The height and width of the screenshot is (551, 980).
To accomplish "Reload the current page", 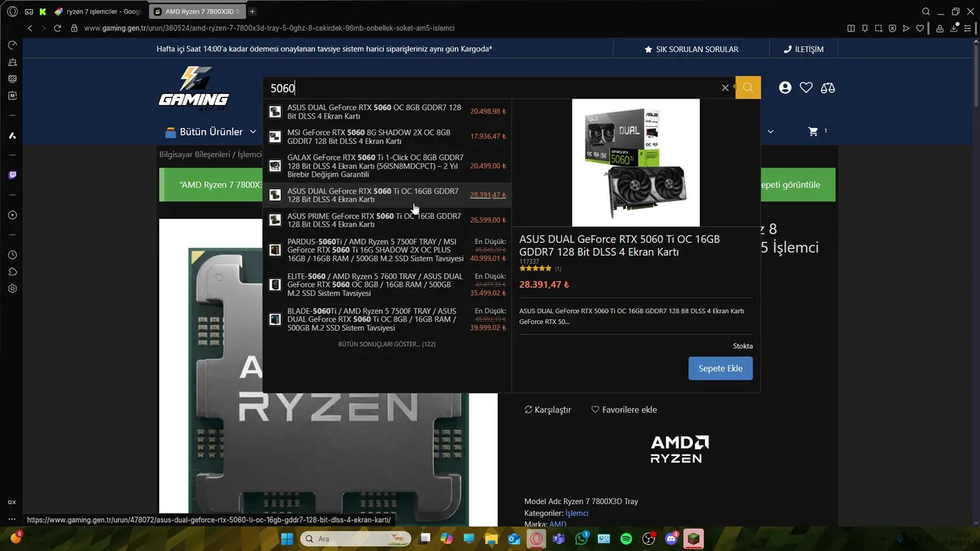I will click(57, 28).
